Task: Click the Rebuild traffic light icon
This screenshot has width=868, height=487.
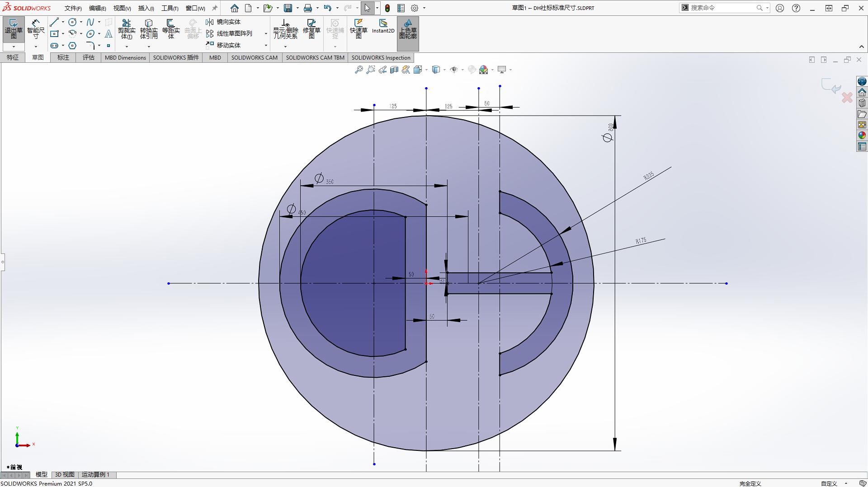Action: point(387,8)
